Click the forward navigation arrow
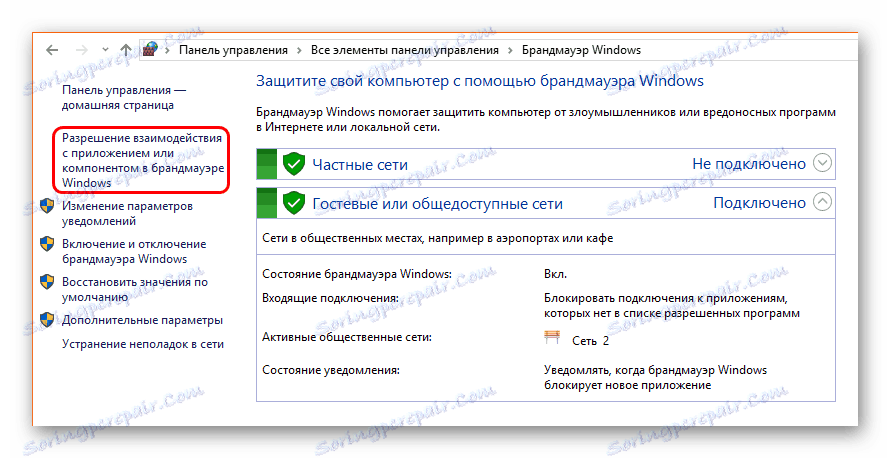Viewport: 890px width, 458px height. [82, 50]
